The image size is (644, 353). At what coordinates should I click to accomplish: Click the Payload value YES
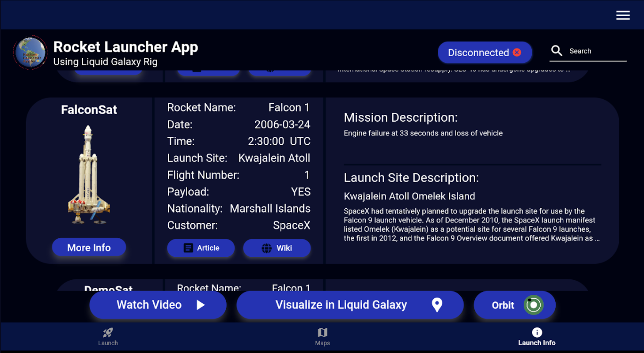click(301, 192)
